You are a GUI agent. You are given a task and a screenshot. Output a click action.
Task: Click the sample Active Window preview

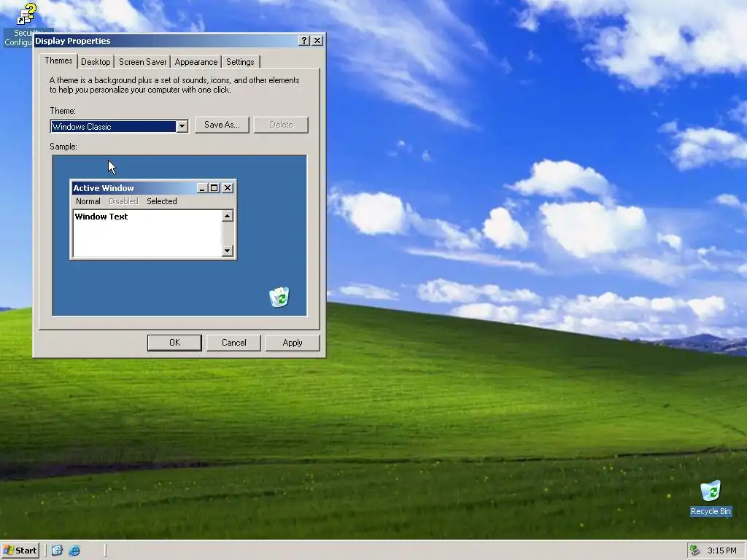click(x=153, y=219)
